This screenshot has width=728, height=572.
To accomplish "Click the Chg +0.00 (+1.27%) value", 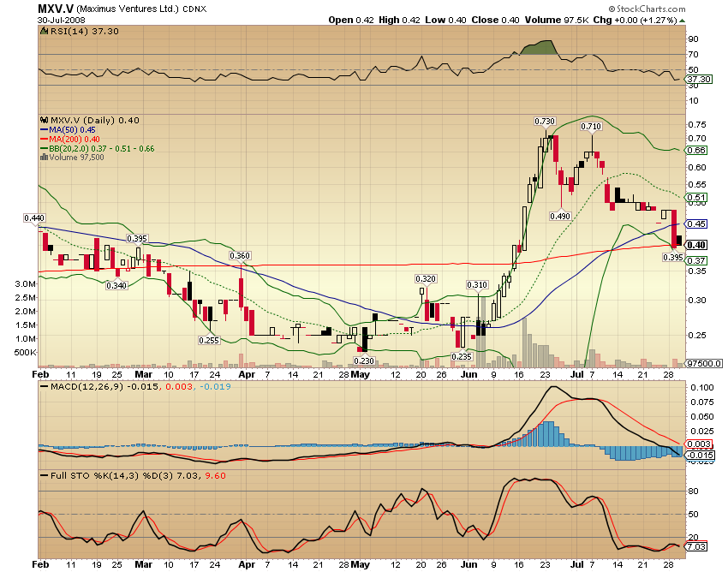I will [635, 20].
